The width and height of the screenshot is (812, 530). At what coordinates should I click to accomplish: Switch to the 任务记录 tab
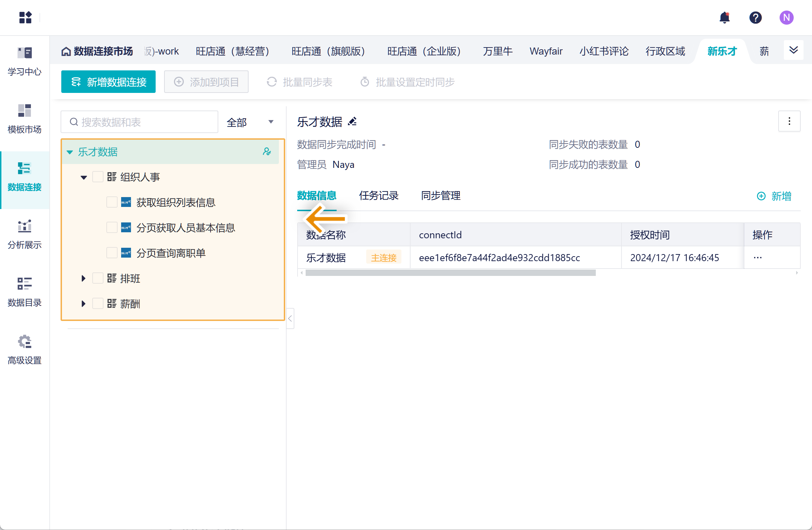[x=379, y=196]
